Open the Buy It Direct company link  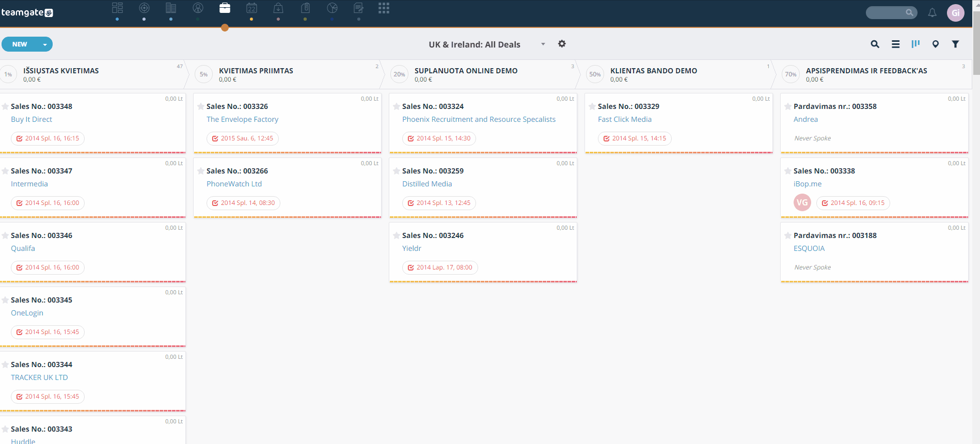pyautogui.click(x=31, y=119)
